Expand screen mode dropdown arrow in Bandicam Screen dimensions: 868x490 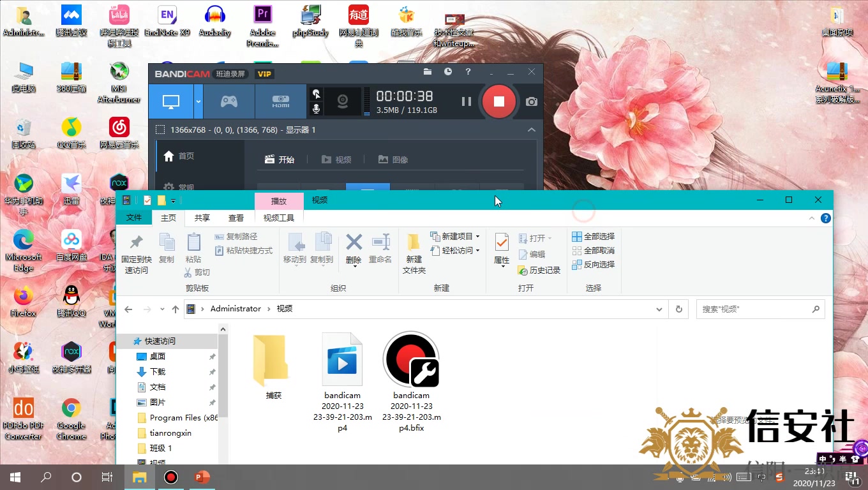click(198, 101)
